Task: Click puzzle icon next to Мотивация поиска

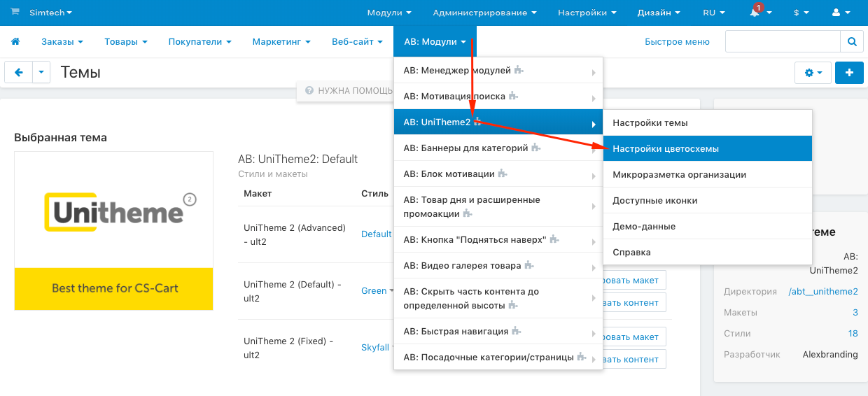Action: click(513, 96)
